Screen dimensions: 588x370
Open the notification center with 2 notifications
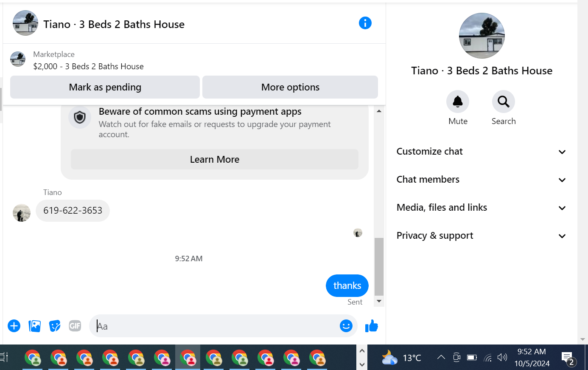pyautogui.click(x=568, y=358)
